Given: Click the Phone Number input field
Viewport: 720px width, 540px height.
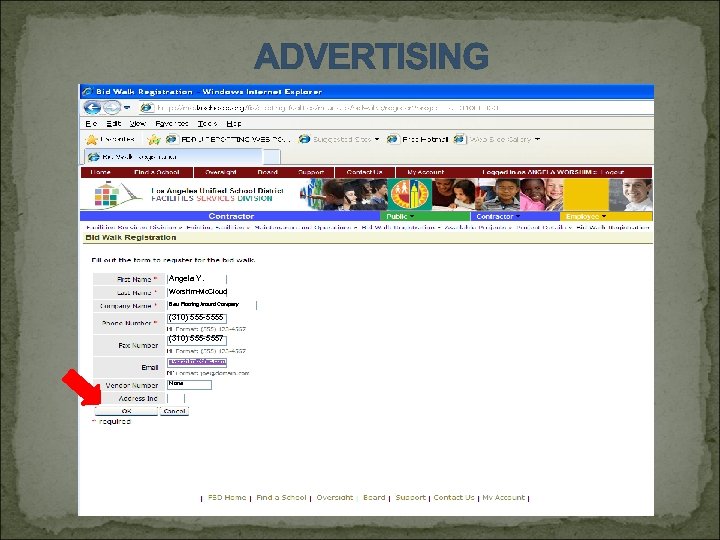Looking at the screenshot, I should point(197,318).
